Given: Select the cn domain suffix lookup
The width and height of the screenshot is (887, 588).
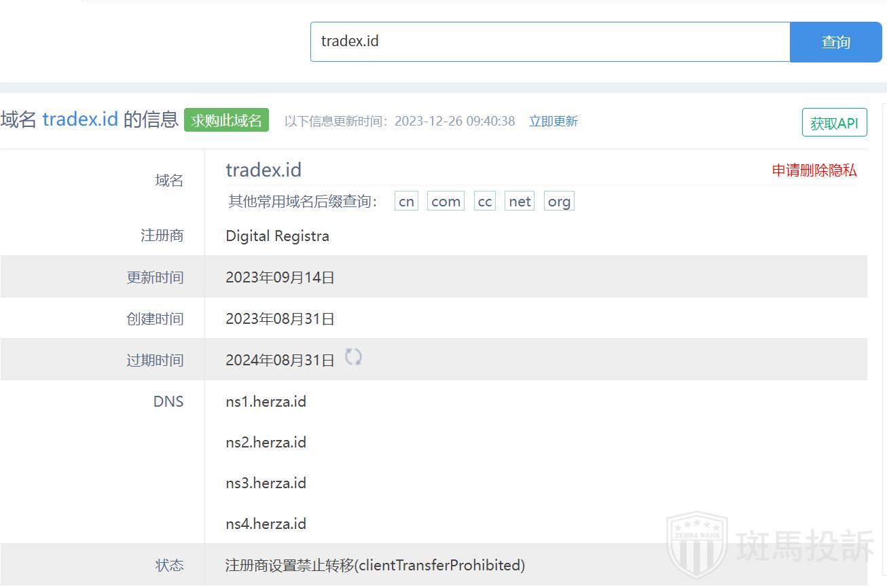Looking at the screenshot, I should click(406, 202).
